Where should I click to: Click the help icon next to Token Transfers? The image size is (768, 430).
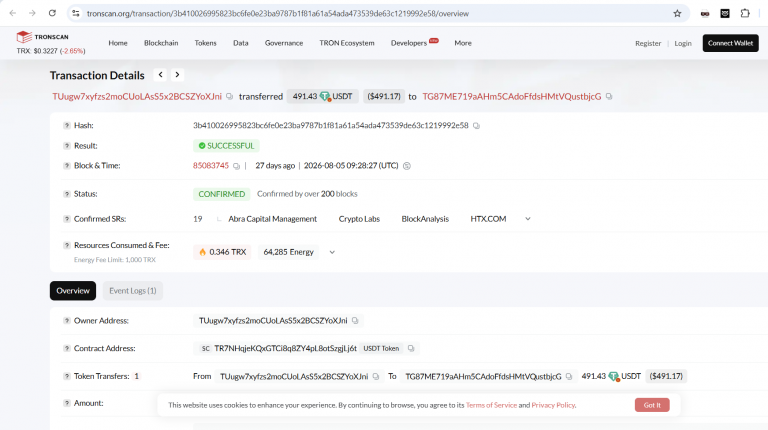point(67,376)
